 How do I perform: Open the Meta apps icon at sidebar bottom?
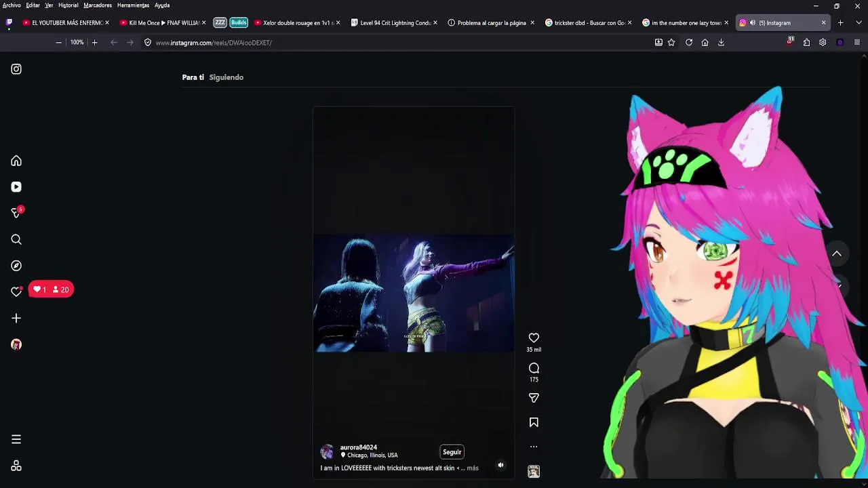pos(16,466)
